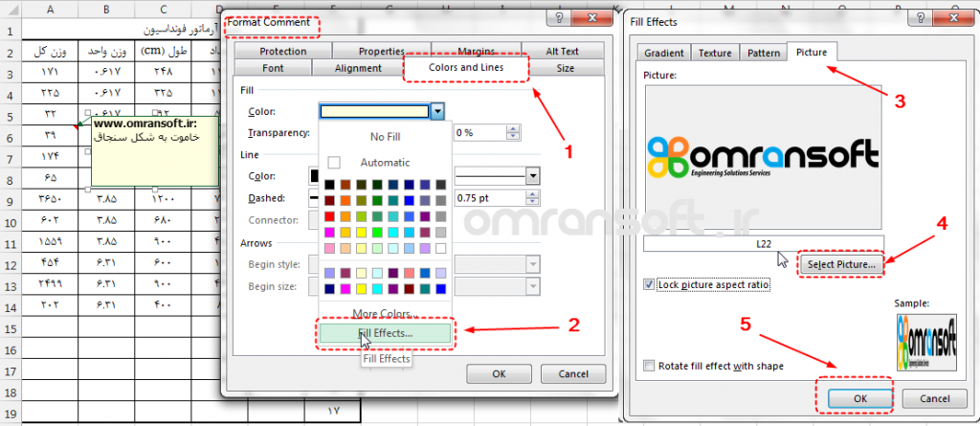Decrease line weight 0.75 pt spinner down
Screen dimensions: 980x426
pyautogui.click(x=532, y=201)
